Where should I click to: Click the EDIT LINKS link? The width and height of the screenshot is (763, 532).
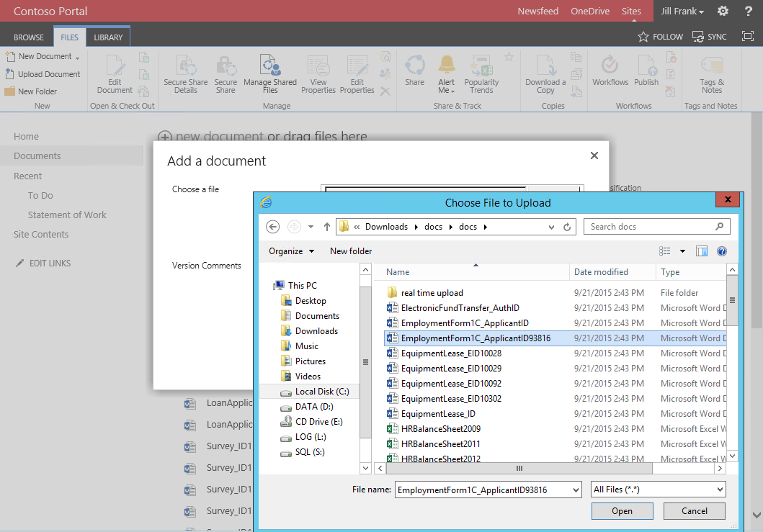pos(43,263)
